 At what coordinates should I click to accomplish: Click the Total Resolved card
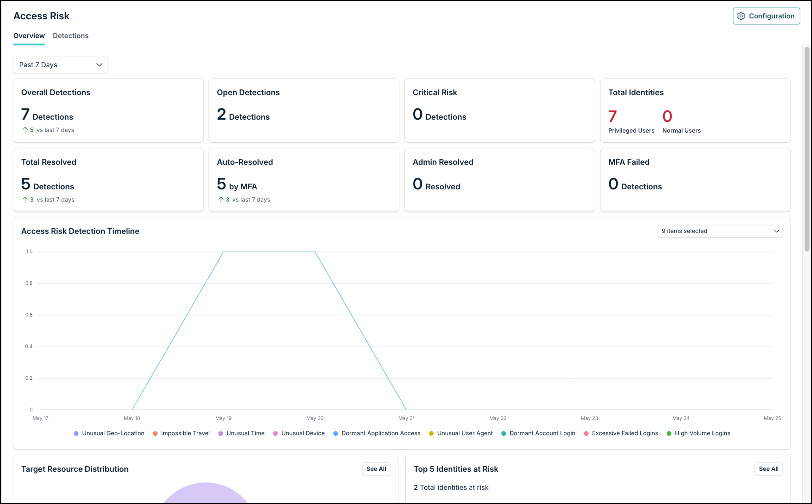point(108,180)
